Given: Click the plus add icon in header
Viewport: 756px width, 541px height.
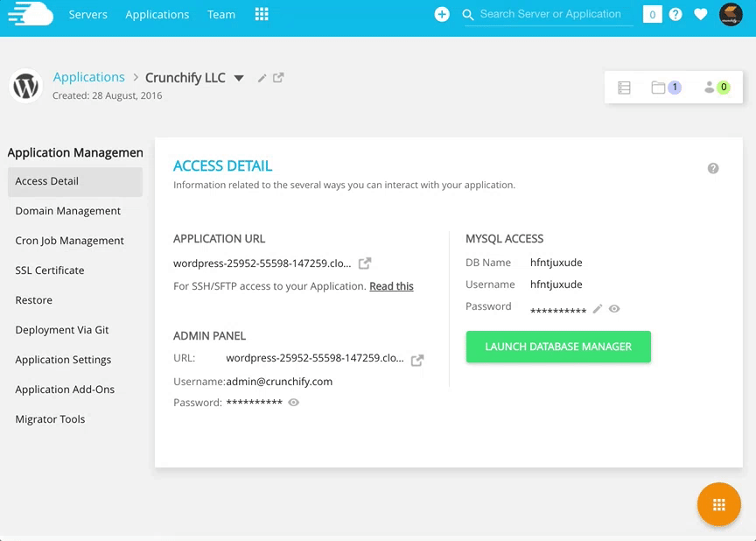Looking at the screenshot, I should pyautogui.click(x=442, y=14).
